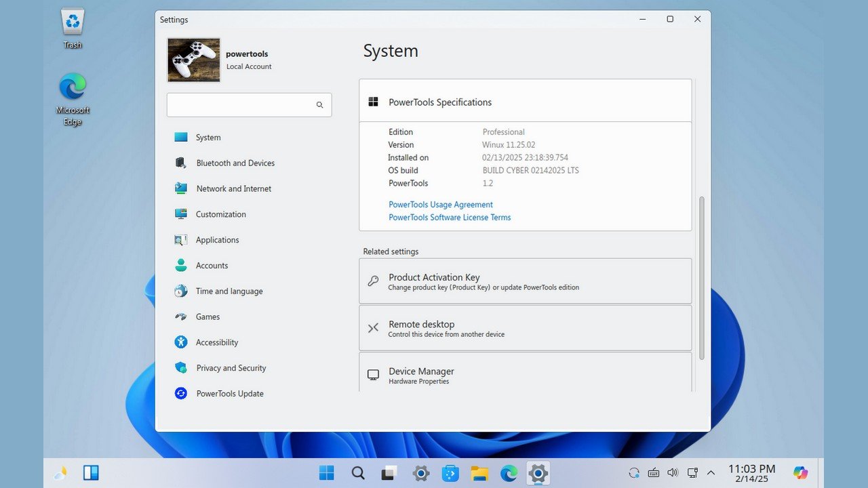The height and width of the screenshot is (488, 868).
Task: Open the Start menu
Action: click(x=326, y=472)
